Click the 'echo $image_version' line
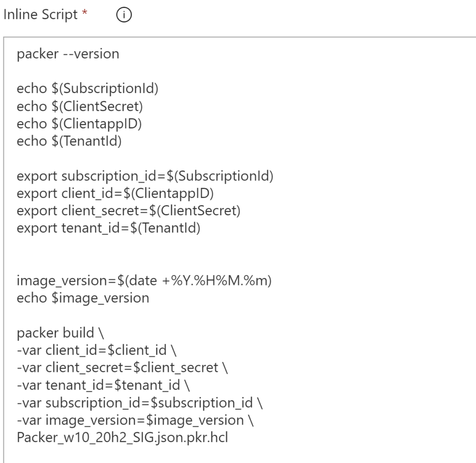The height and width of the screenshot is (463, 476). (83, 298)
